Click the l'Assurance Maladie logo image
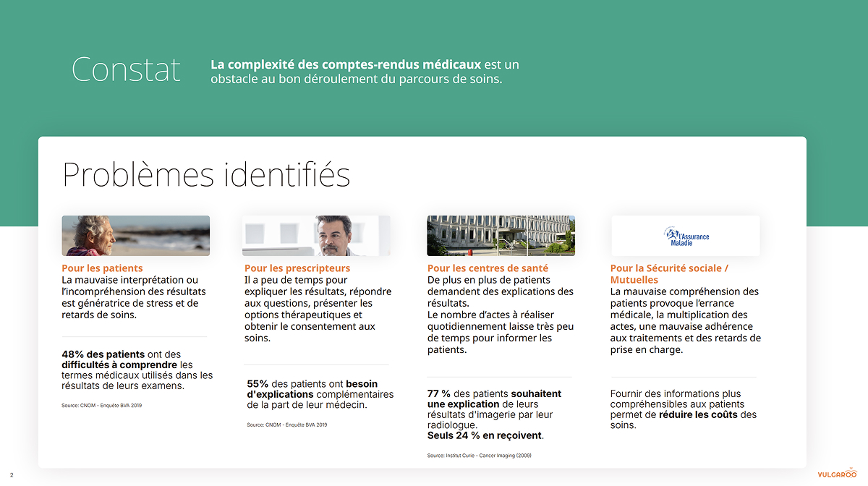 coord(686,236)
